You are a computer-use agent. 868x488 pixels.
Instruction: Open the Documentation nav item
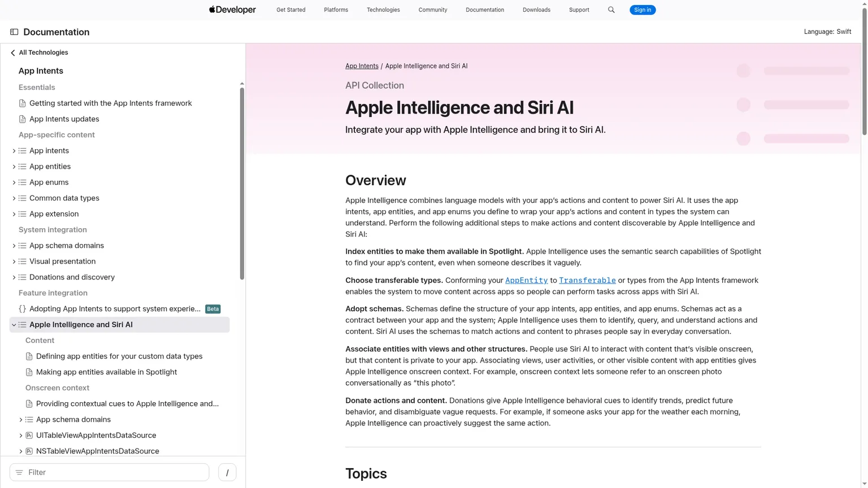click(x=485, y=10)
